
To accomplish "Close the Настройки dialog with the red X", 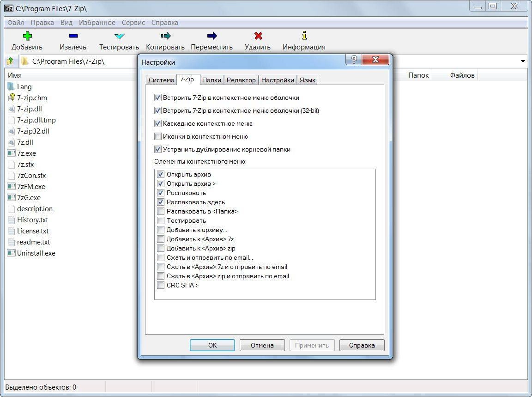I will [x=375, y=60].
